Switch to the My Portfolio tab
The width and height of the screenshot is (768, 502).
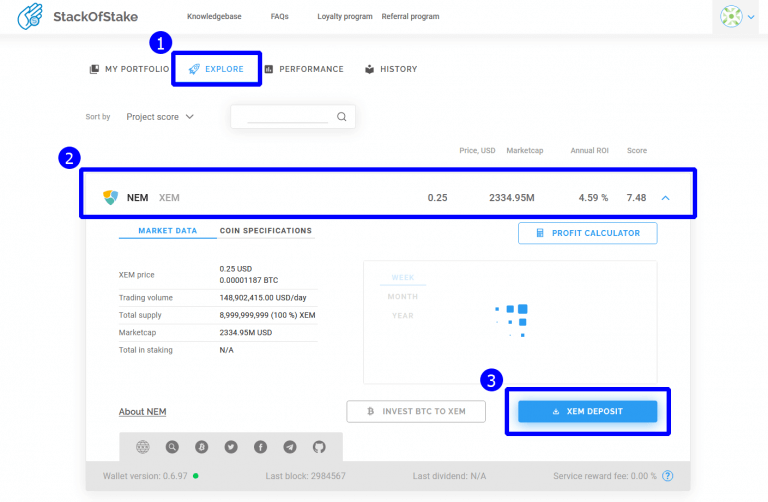[x=129, y=69]
